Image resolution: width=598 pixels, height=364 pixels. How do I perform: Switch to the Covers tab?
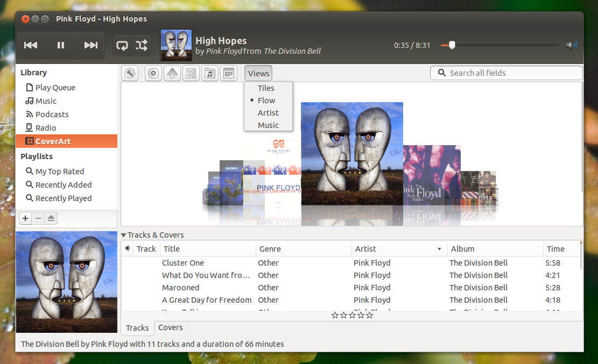pyautogui.click(x=171, y=327)
